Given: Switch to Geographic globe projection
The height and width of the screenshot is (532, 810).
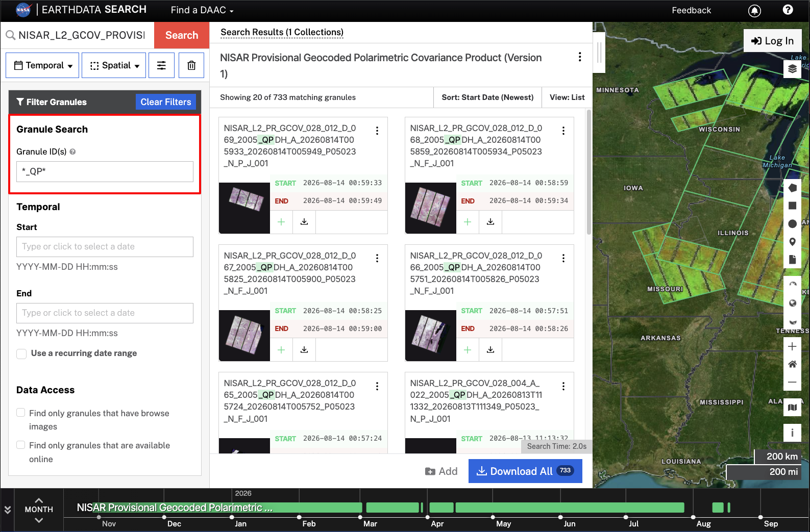Looking at the screenshot, I should click(792, 303).
